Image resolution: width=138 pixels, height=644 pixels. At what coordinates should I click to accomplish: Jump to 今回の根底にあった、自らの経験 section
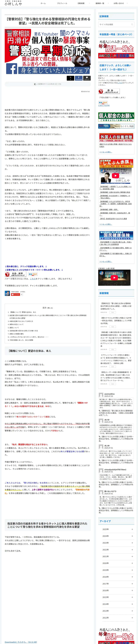point(21,340)
